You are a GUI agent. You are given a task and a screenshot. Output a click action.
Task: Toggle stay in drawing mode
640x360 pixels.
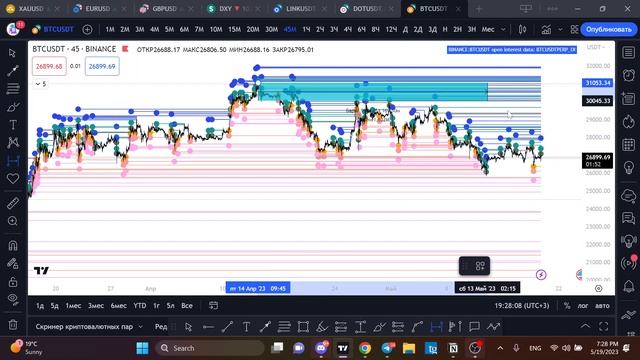pyautogui.click(x=13, y=263)
